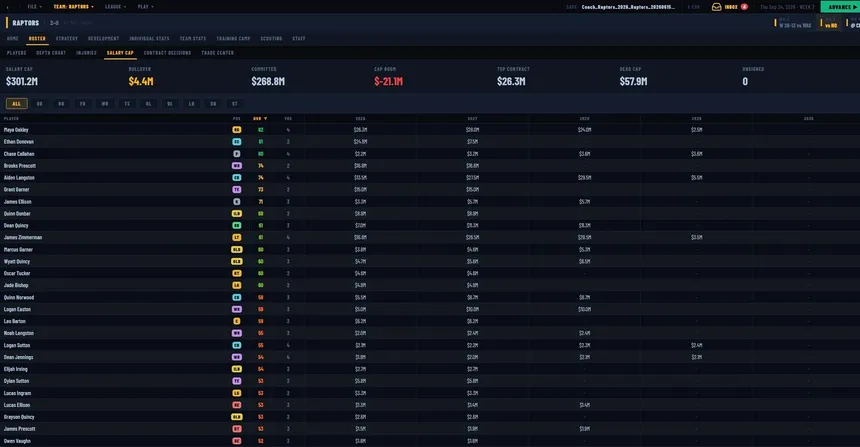Screen dimensions: 860x447
Task: Filter salary list by ST
Action: [235, 104]
